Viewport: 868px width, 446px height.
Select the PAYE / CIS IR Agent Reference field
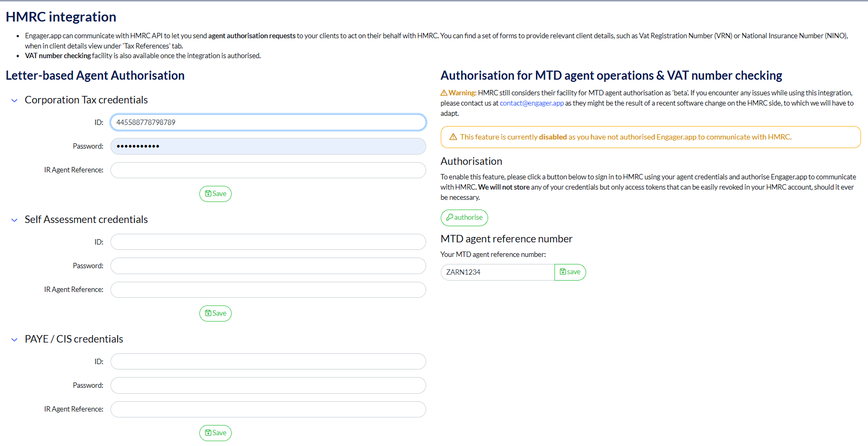pyautogui.click(x=268, y=409)
